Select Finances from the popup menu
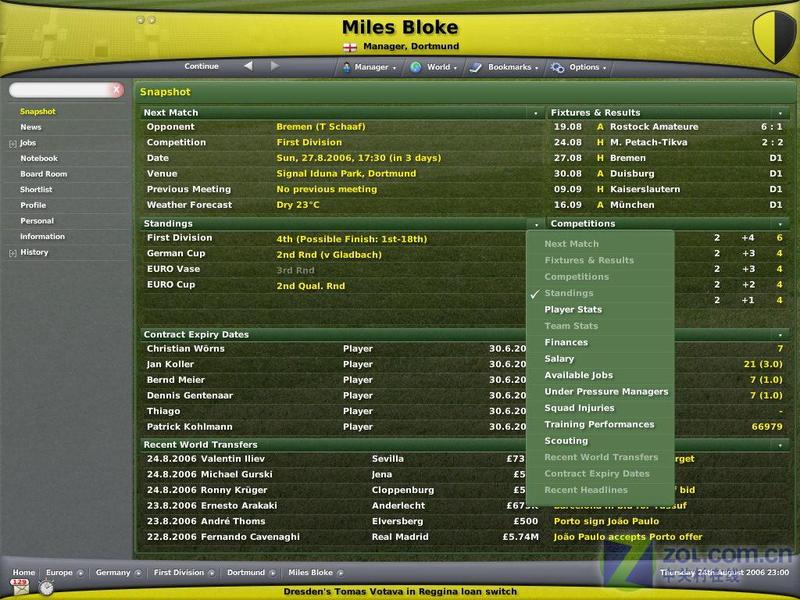Image resolution: width=800 pixels, height=600 pixels. coord(566,342)
